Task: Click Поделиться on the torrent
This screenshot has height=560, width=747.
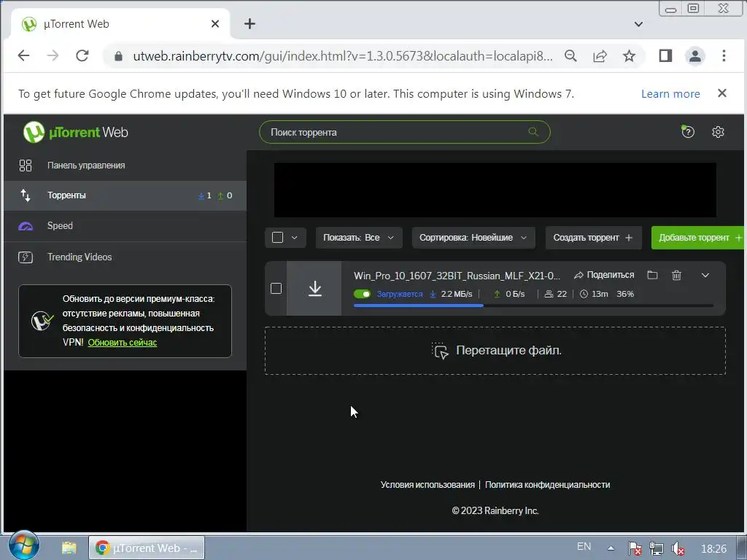Action: pyautogui.click(x=611, y=275)
